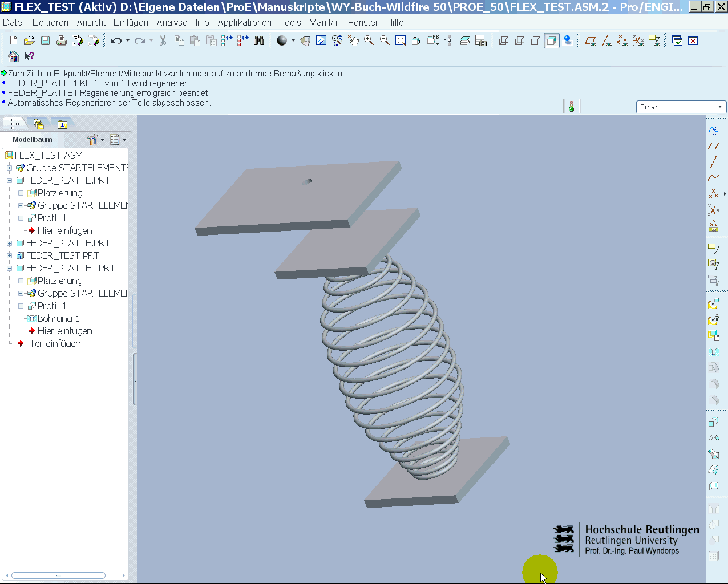Click the house start page icon
The height and width of the screenshot is (584, 728).
14,56
